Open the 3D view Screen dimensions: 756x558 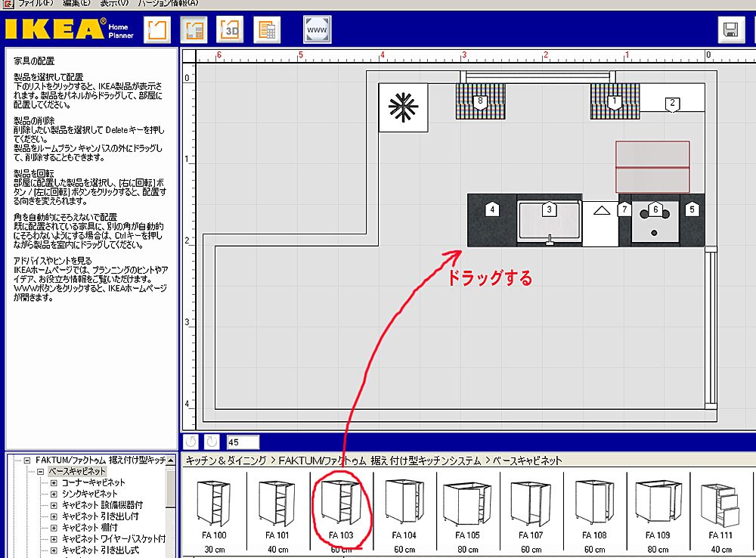231,30
